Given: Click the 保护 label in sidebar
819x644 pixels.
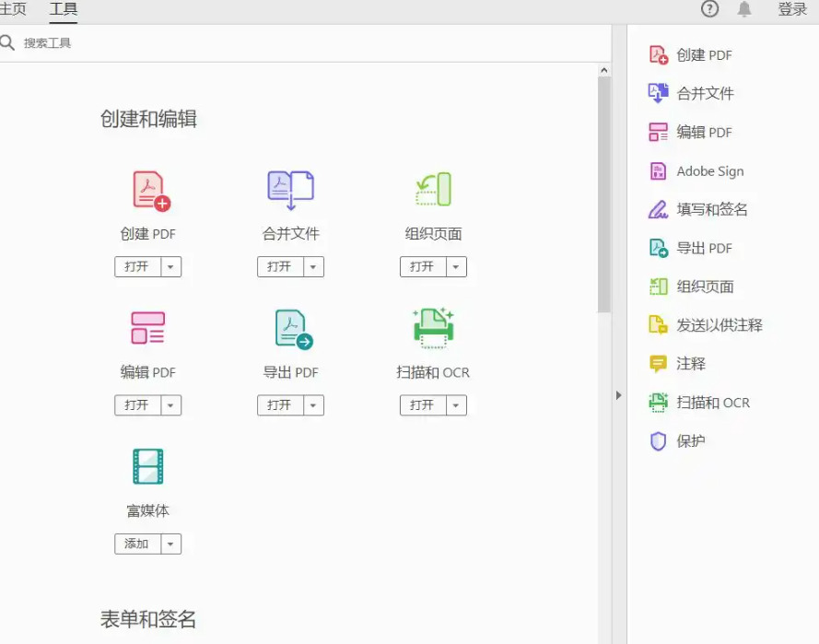Looking at the screenshot, I should pos(691,440).
